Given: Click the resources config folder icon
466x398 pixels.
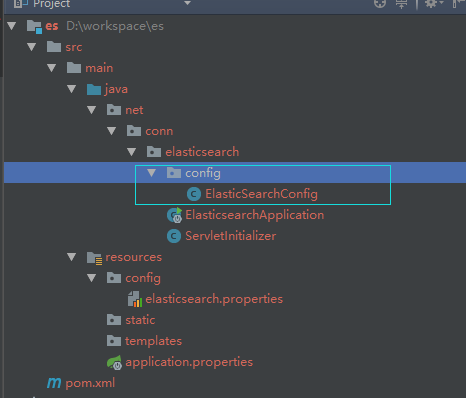Looking at the screenshot, I should [x=114, y=278].
